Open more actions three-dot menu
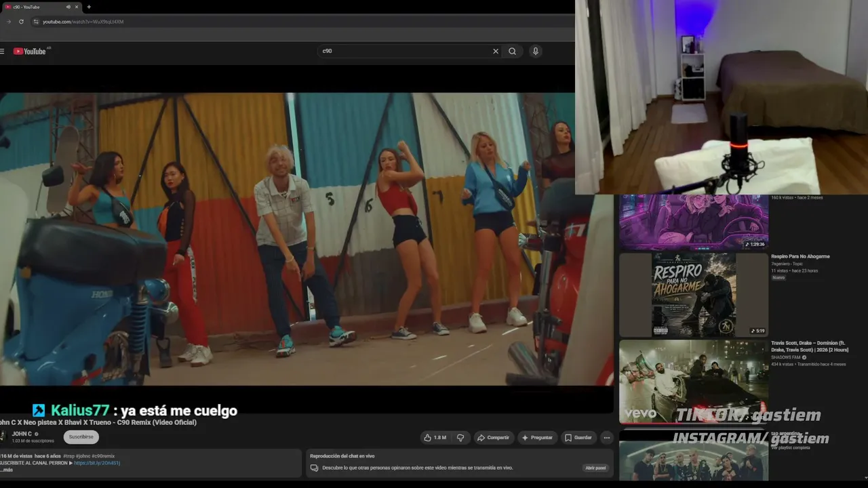Image resolution: width=868 pixels, height=488 pixels. tap(607, 438)
